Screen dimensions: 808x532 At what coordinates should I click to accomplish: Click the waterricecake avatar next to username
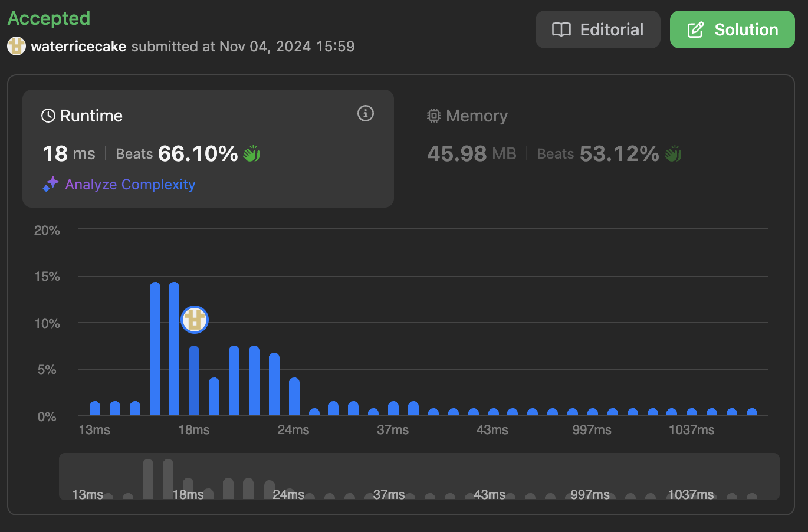[17, 46]
